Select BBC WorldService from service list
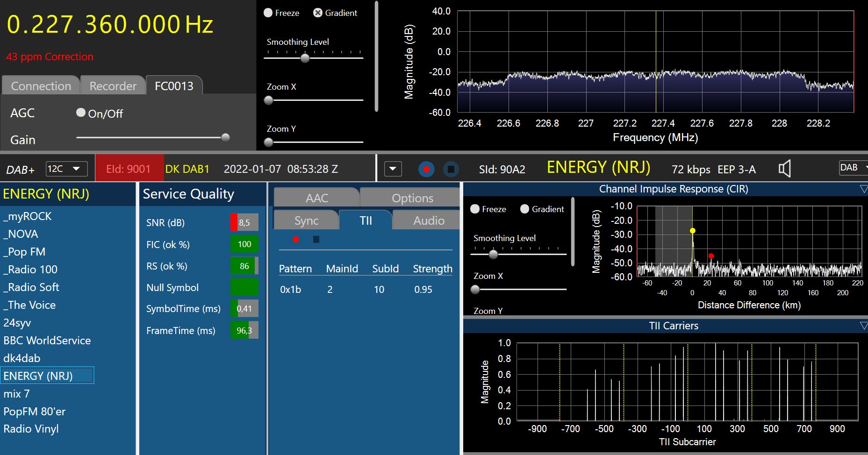Image resolution: width=868 pixels, height=455 pixels. (47, 341)
